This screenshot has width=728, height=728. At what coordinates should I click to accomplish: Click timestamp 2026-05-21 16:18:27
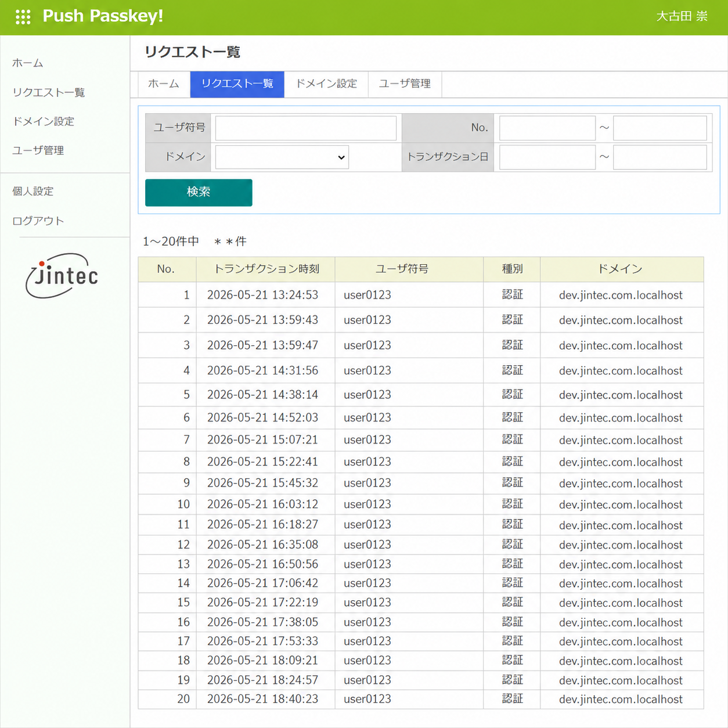[x=262, y=524]
